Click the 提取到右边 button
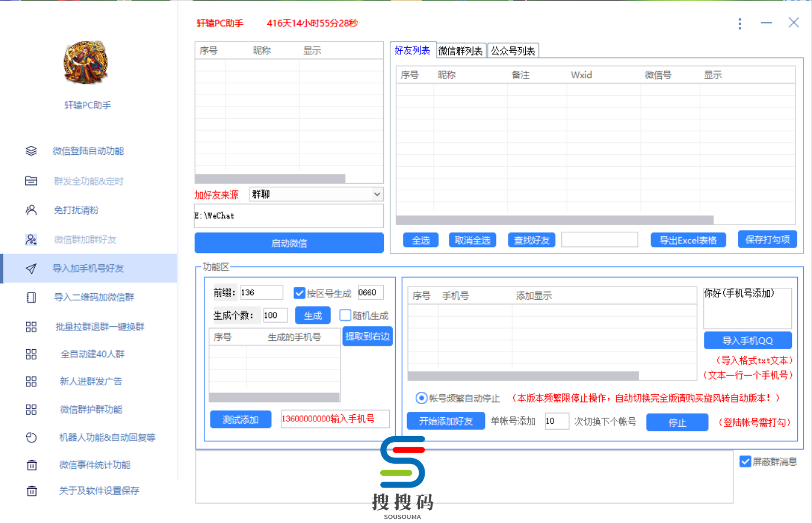Image resolution: width=812 pixels, height=523 pixels. (x=367, y=336)
